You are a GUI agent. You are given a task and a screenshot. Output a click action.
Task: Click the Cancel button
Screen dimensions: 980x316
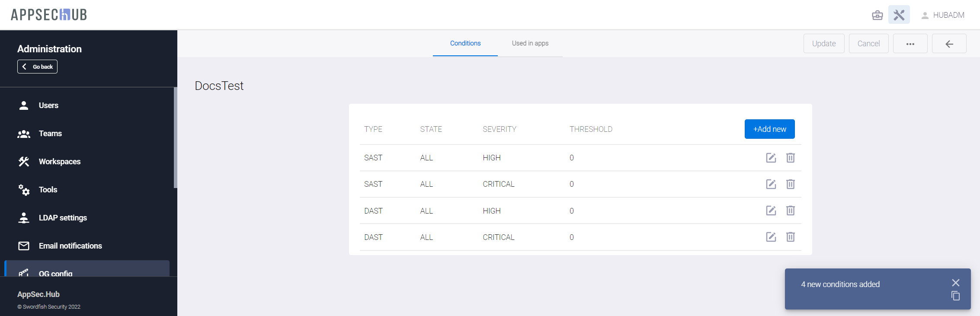pyautogui.click(x=868, y=44)
